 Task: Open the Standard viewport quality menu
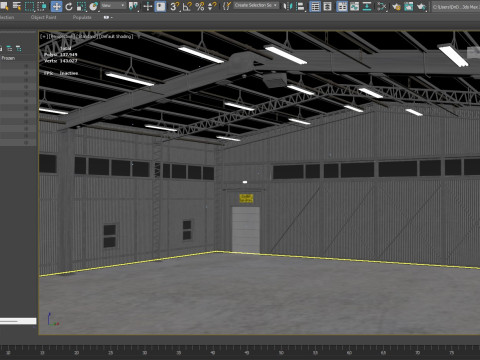(x=86, y=36)
